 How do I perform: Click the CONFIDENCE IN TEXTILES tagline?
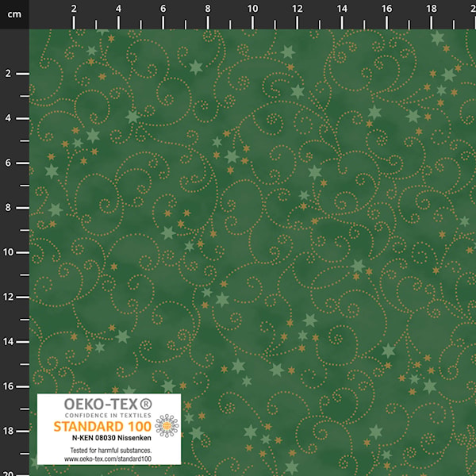(108, 415)
